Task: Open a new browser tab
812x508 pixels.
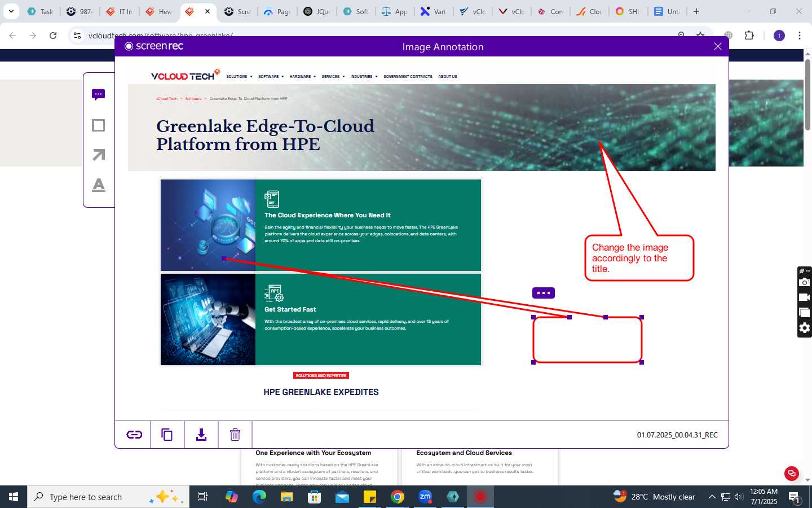Action: 696,11
